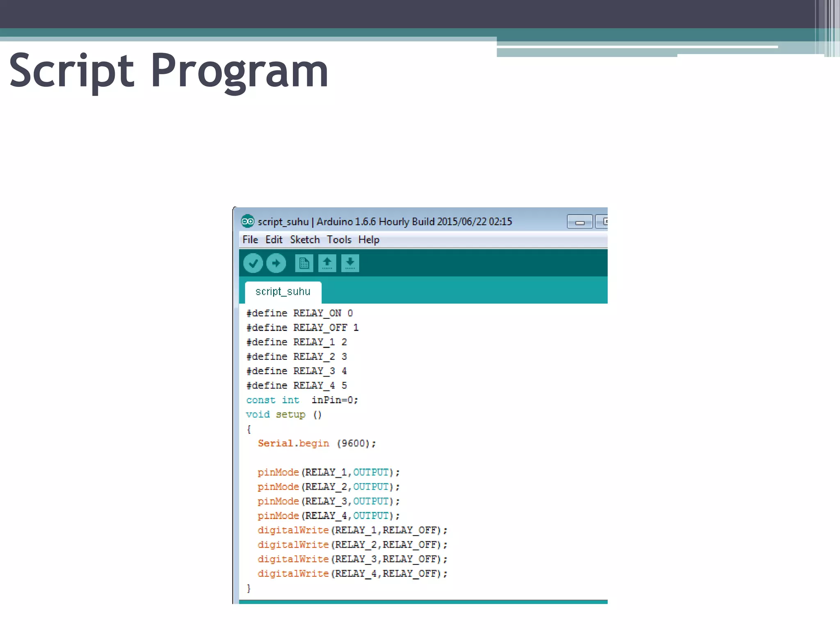Create a new sketch with New icon
Screen dimensions: 840x630
click(304, 263)
